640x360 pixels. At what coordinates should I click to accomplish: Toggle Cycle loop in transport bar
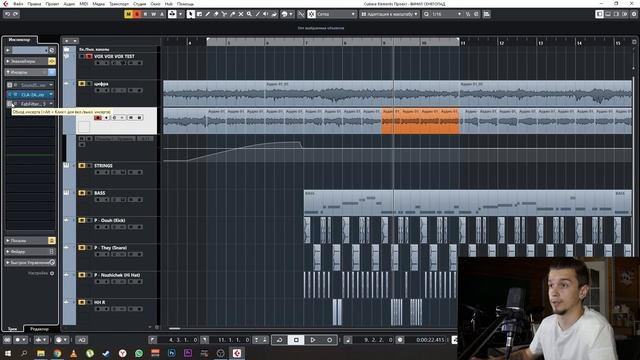coord(280,340)
